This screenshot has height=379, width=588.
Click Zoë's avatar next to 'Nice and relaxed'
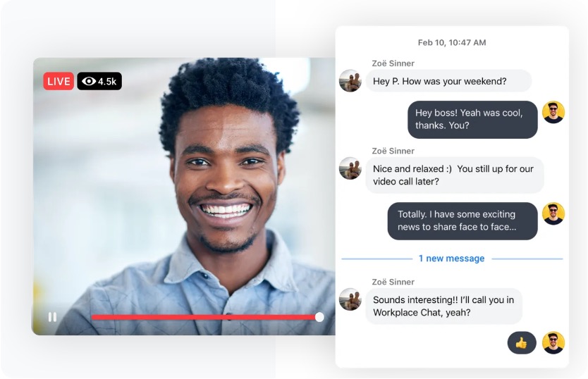coord(350,168)
